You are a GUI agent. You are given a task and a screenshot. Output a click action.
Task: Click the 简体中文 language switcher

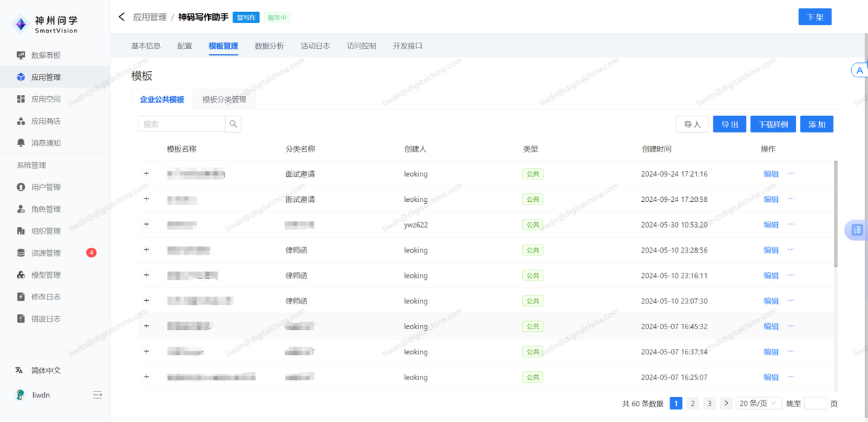[45, 371]
